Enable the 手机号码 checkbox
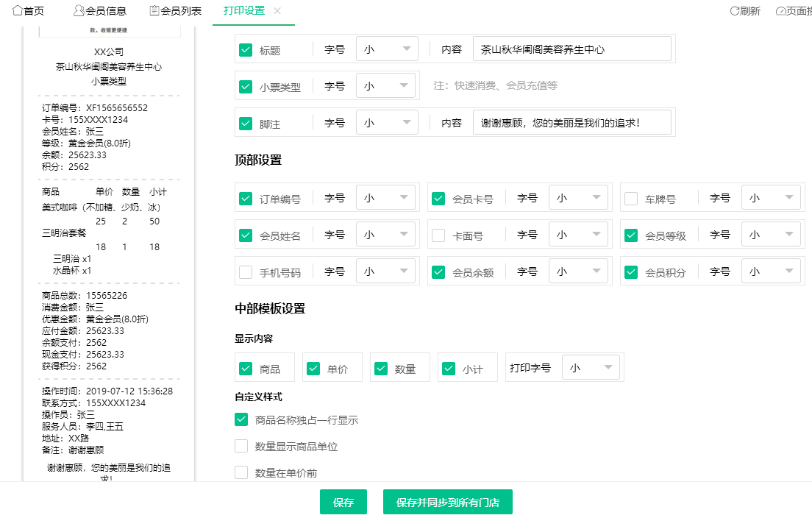This screenshot has height=518, width=812. pyautogui.click(x=246, y=271)
